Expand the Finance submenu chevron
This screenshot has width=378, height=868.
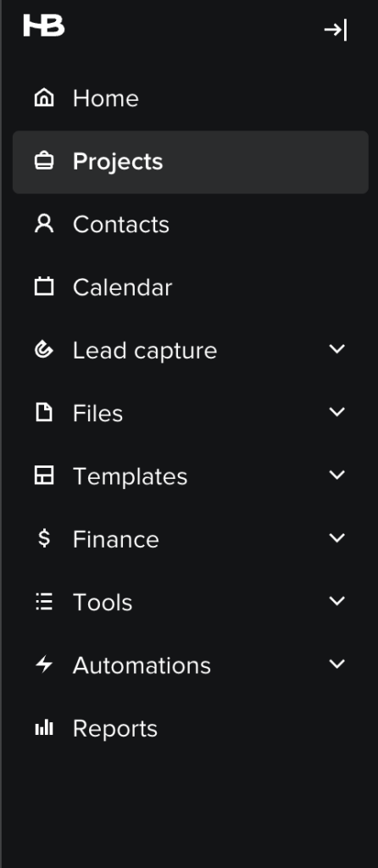[x=336, y=538]
